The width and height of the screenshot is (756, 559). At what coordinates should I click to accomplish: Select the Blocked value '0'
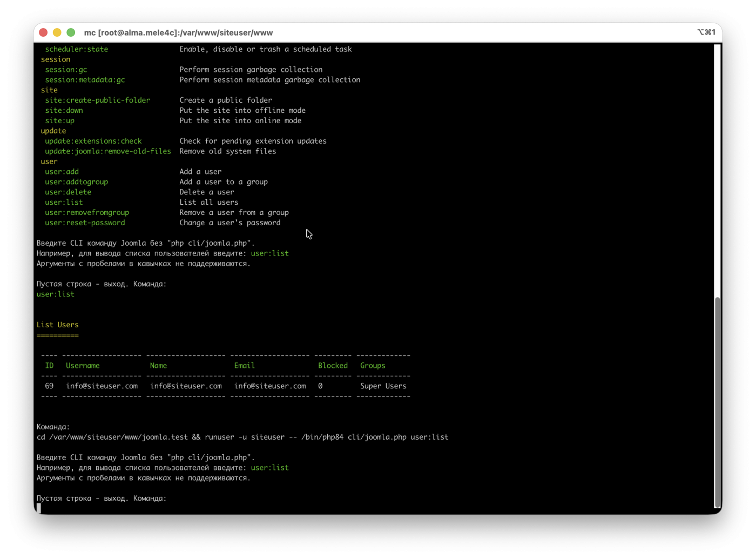click(x=320, y=387)
